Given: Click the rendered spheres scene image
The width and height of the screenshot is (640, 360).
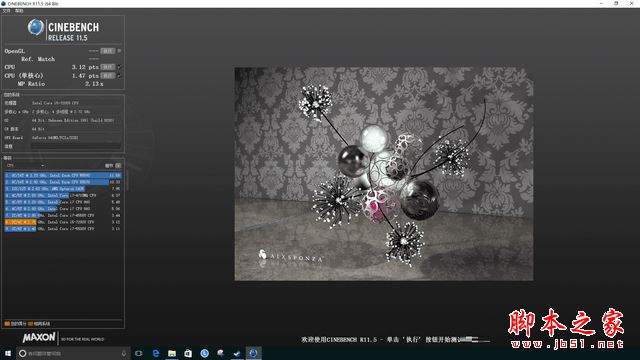Looking at the screenshot, I should 384,174.
